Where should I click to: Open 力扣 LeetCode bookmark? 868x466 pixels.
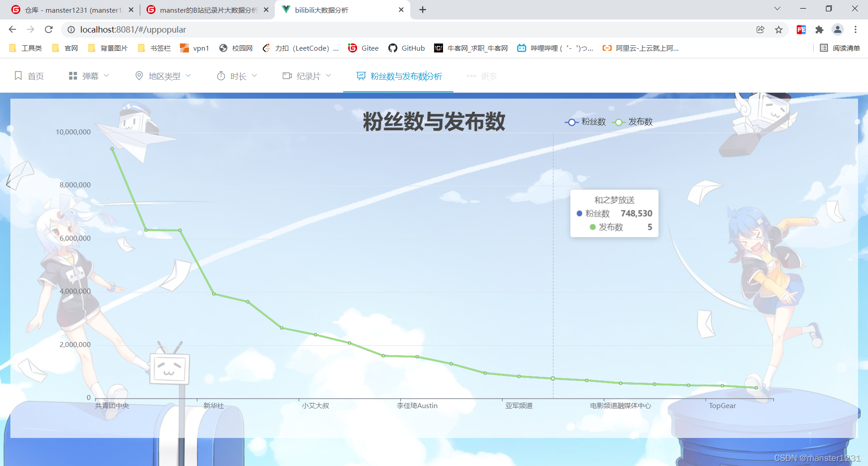(300, 48)
